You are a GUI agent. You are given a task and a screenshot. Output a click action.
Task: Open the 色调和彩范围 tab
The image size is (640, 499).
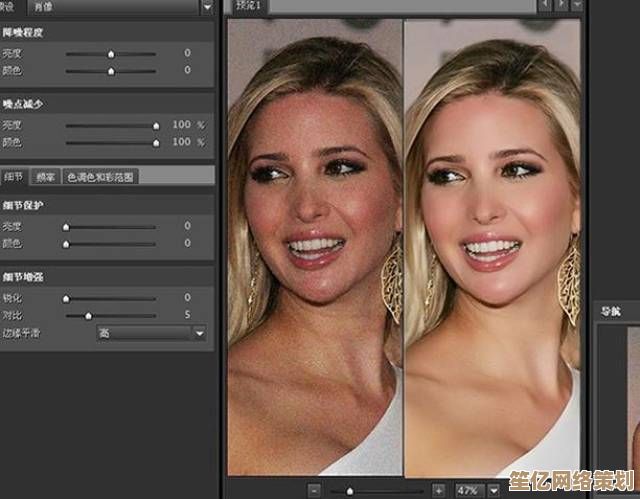(x=99, y=176)
